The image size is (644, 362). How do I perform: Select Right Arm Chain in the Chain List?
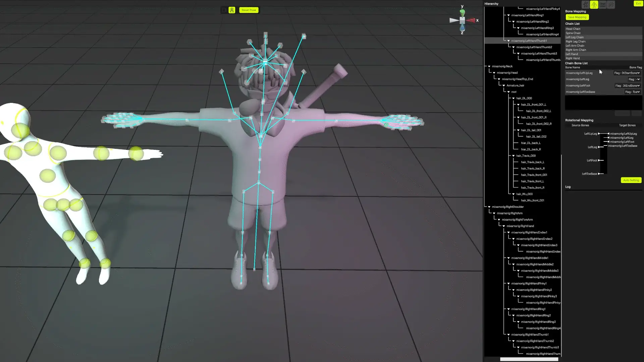click(x=576, y=50)
